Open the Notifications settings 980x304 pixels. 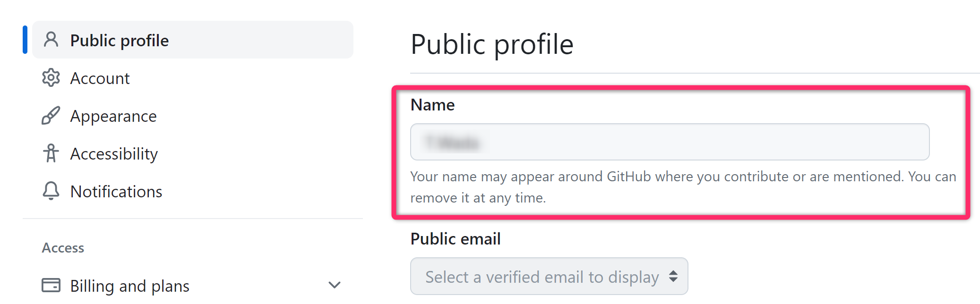116,192
